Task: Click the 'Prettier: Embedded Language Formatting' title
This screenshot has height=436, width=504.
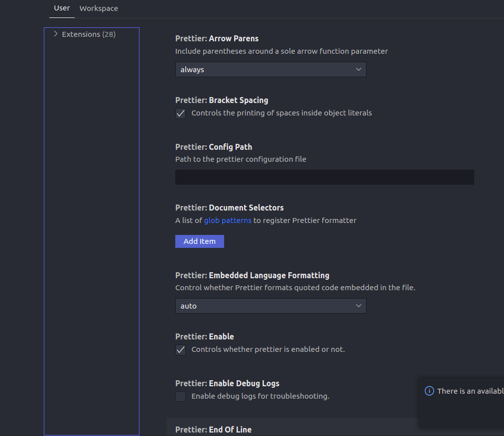Action: coord(252,275)
